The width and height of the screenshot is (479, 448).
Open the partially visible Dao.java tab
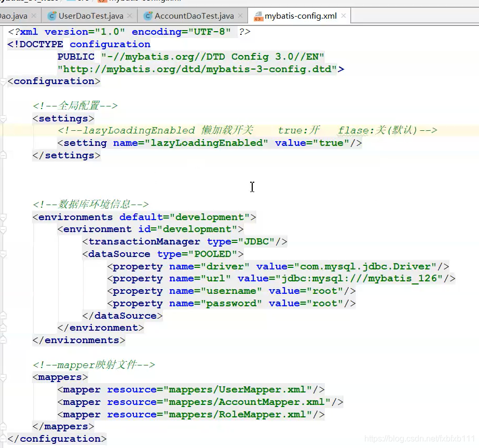13,16
